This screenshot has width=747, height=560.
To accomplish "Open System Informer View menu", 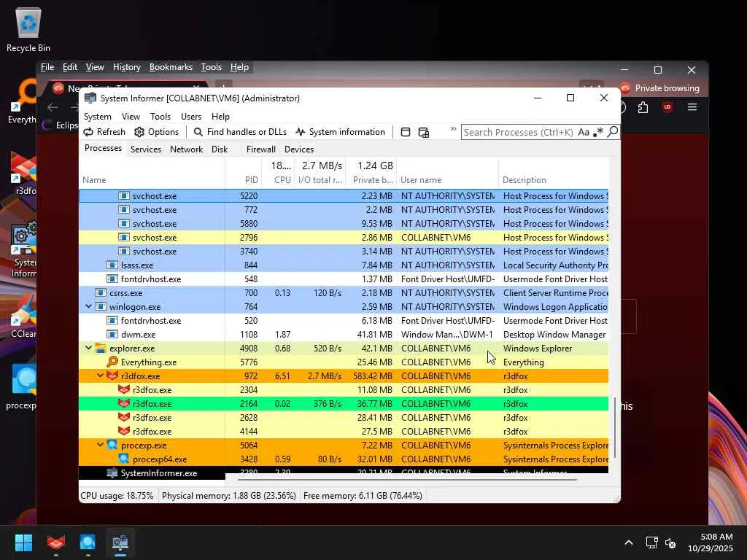I will (x=131, y=117).
